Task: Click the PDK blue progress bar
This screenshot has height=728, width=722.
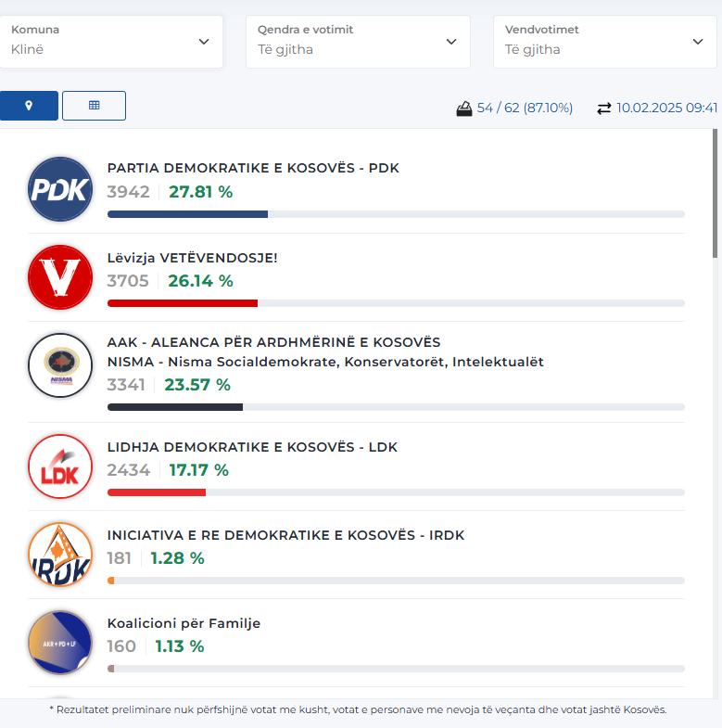Action: [x=187, y=214]
